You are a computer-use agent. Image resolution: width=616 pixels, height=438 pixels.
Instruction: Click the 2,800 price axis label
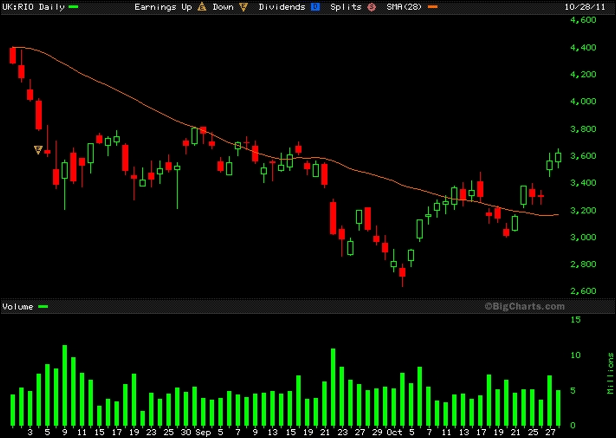pos(583,264)
